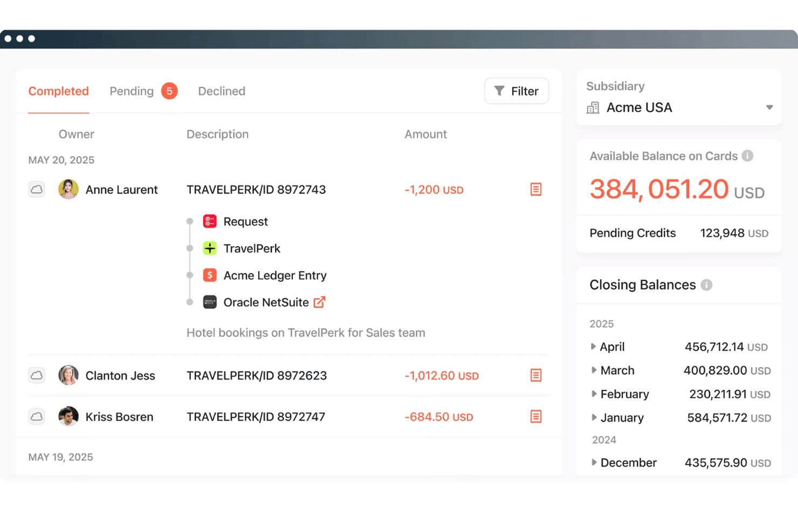
Task: Click the dark Oracle NetSuite logo icon
Action: 210,302
